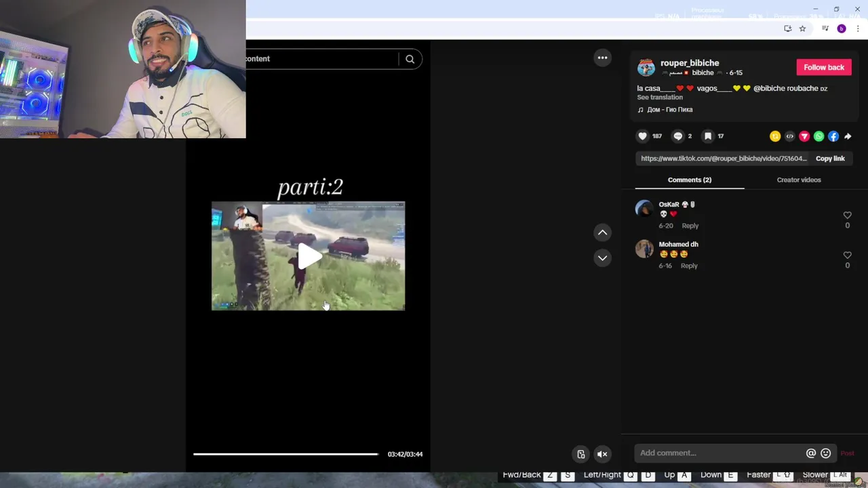The height and width of the screenshot is (488, 868).
Task: Click the 03:42/03:44 video time display
Action: click(x=405, y=454)
